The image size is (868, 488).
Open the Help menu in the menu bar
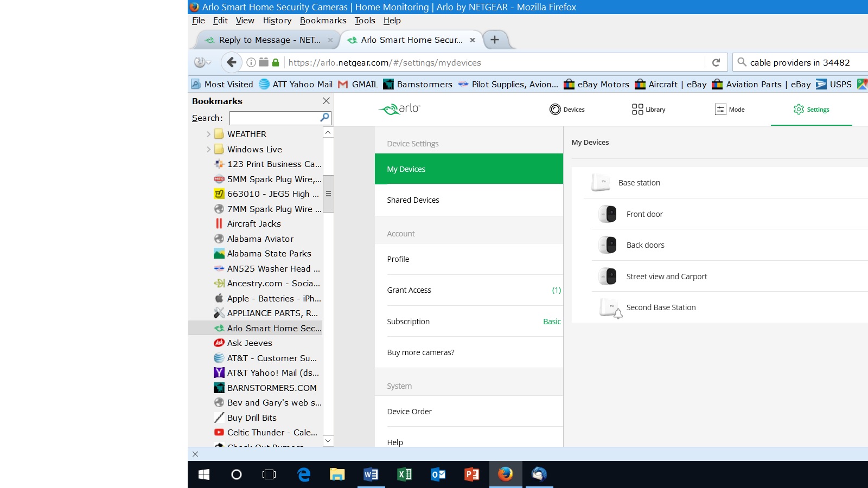point(392,21)
